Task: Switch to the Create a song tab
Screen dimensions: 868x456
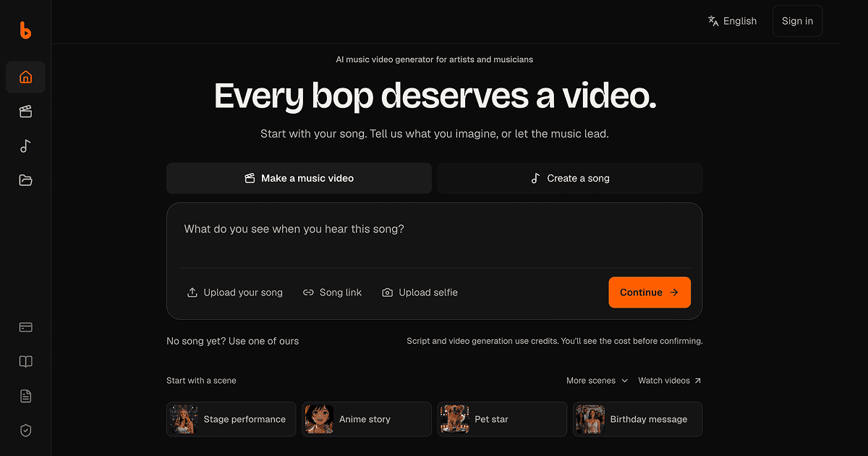Action: point(570,178)
